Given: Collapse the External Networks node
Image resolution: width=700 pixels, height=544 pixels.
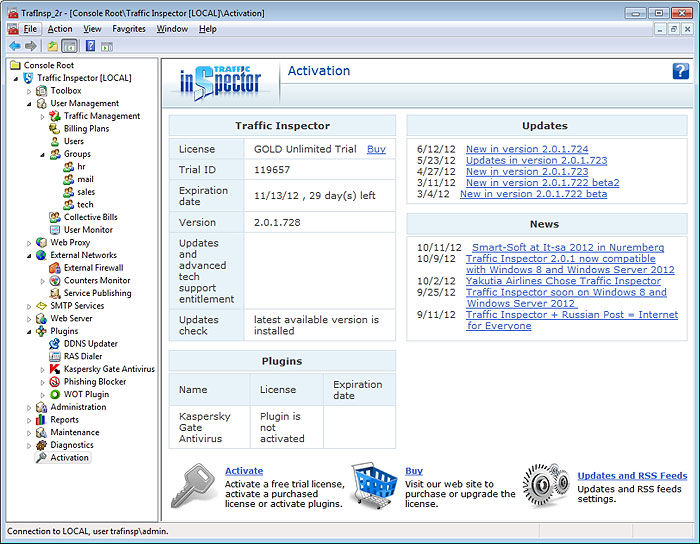Looking at the screenshot, I should click(x=29, y=256).
